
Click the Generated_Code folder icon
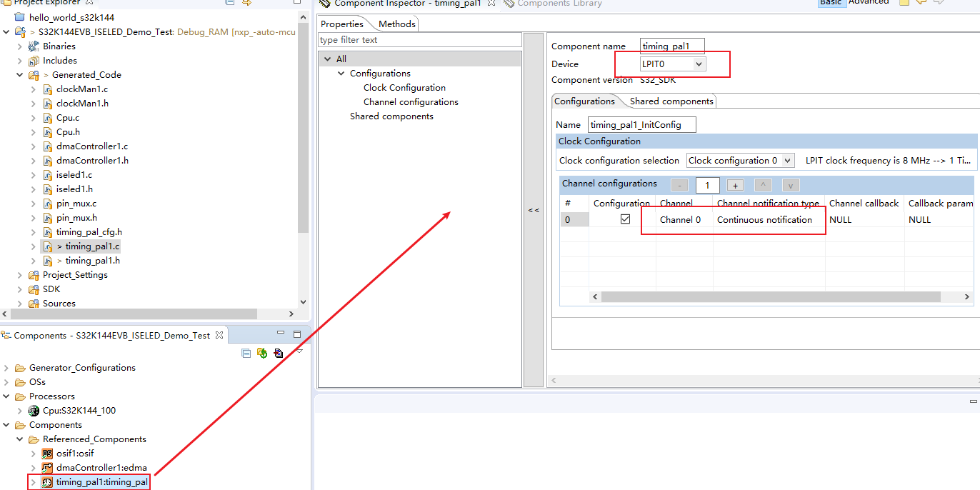[34, 75]
